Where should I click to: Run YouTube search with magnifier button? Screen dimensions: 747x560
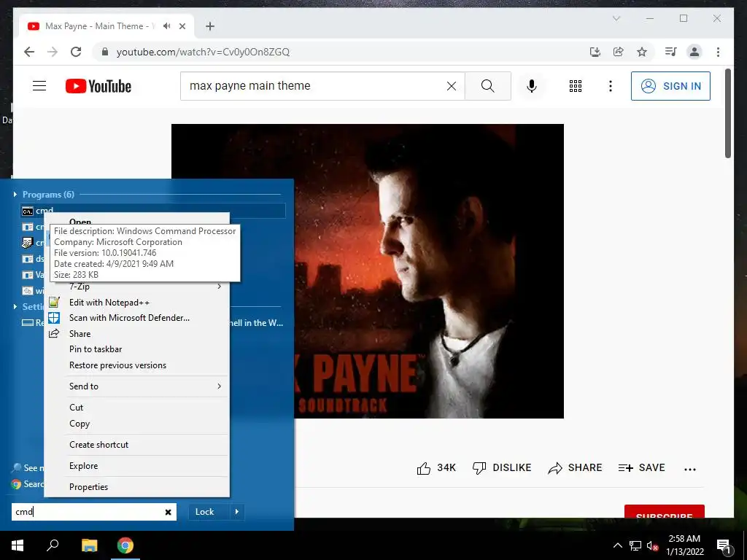coord(488,86)
